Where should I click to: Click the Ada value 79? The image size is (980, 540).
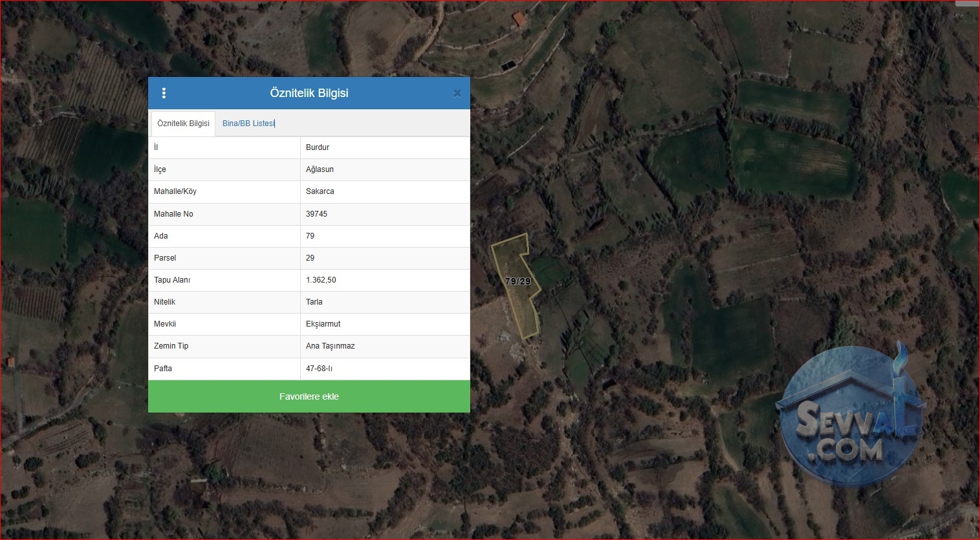pyautogui.click(x=310, y=236)
